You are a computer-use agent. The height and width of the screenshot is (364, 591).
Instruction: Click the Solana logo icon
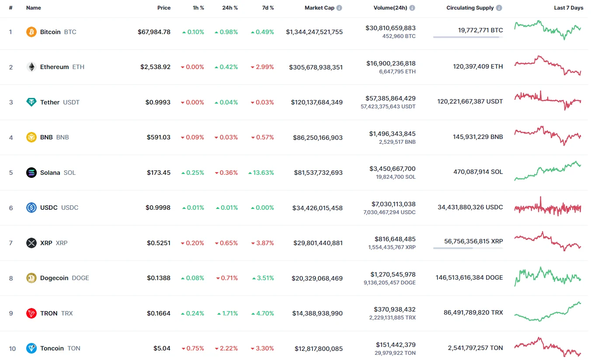(x=31, y=173)
